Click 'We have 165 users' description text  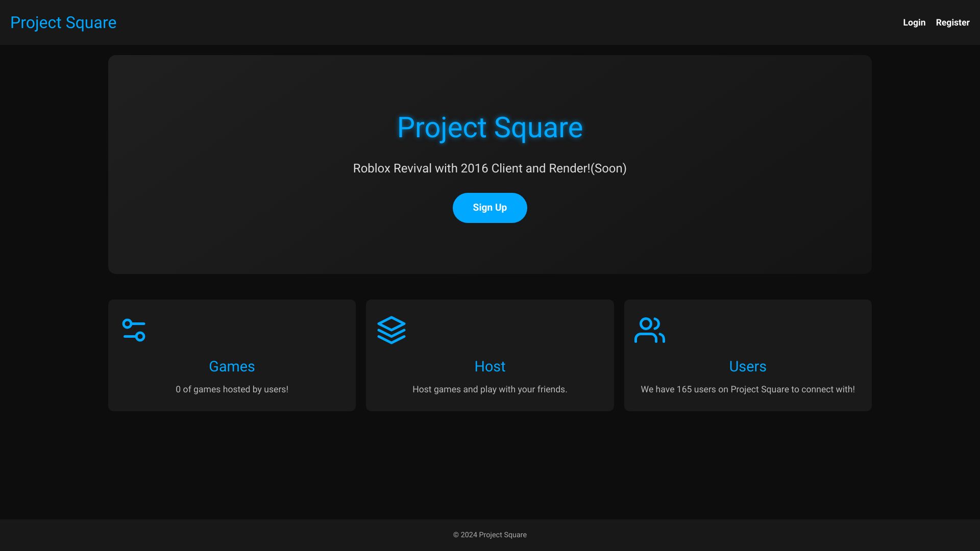click(747, 389)
